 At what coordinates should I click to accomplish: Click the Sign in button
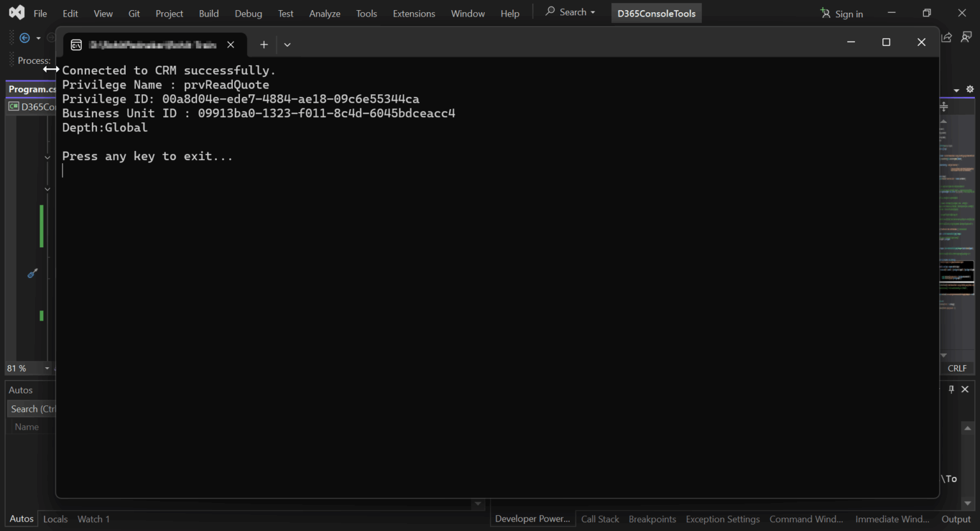pos(842,13)
